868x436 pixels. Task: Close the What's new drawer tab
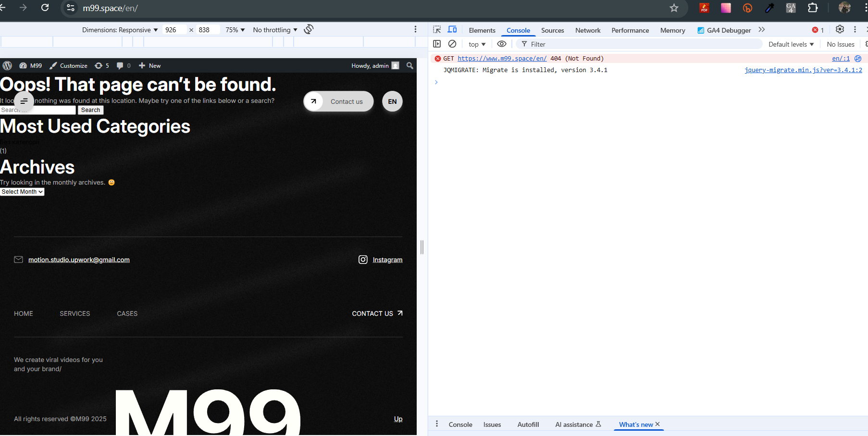click(x=657, y=424)
